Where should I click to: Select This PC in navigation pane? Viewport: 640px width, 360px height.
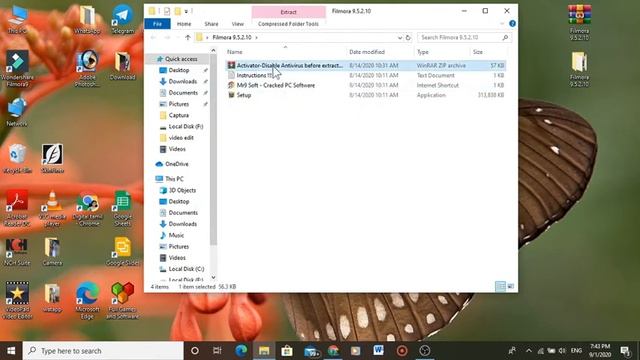tap(174, 179)
